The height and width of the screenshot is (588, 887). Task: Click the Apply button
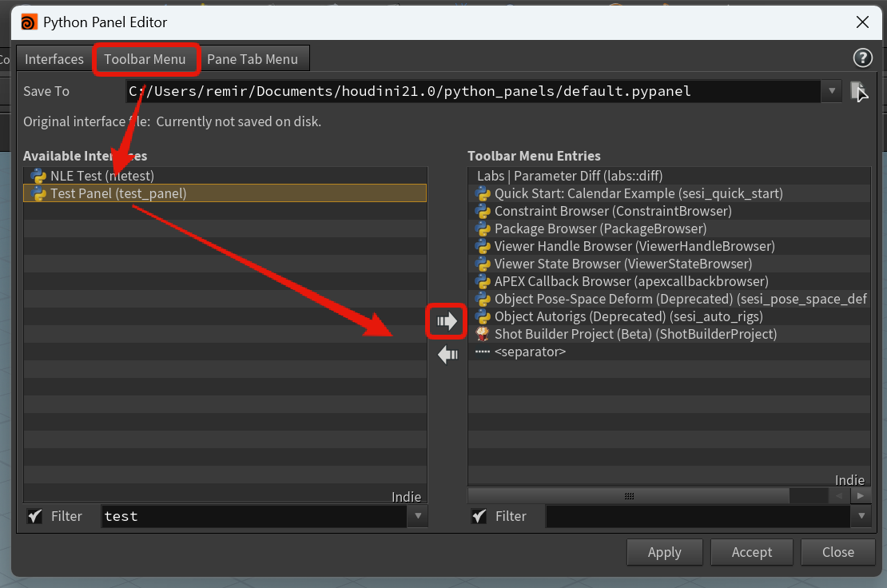[664, 552]
